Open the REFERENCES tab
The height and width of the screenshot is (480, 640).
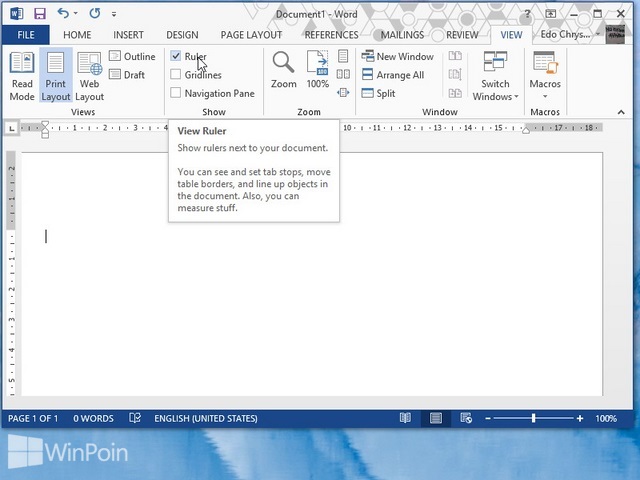click(x=331, y=35)
